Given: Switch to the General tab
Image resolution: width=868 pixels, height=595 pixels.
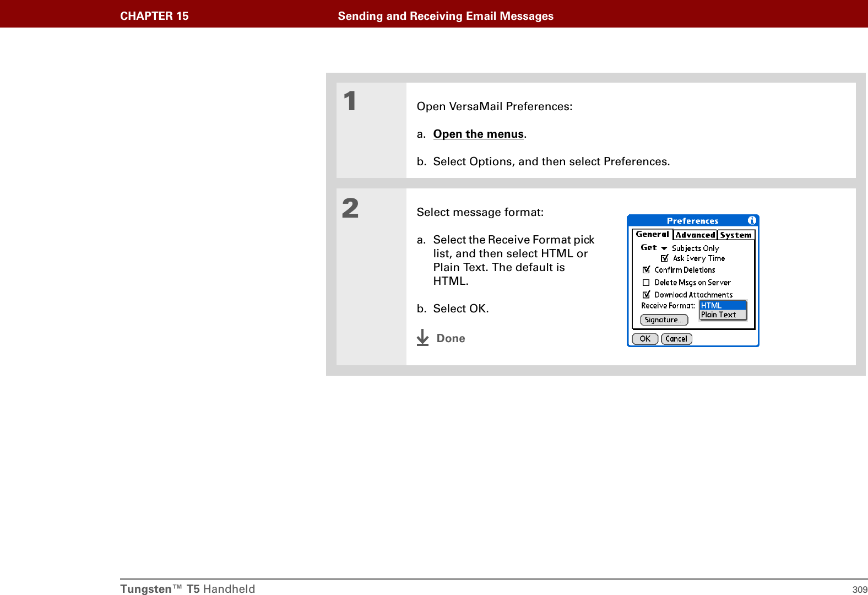Looking at the screenshot, I should click(652, 234).
